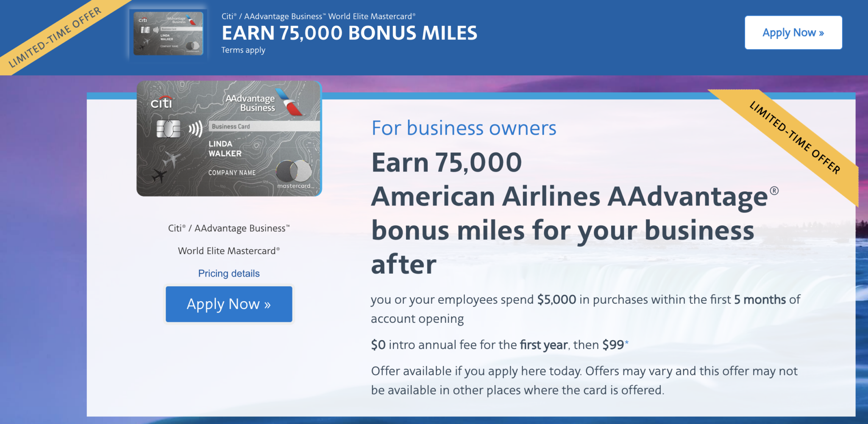Click the EARN 75,000 BONUS MILES headline

click(349, 32)
